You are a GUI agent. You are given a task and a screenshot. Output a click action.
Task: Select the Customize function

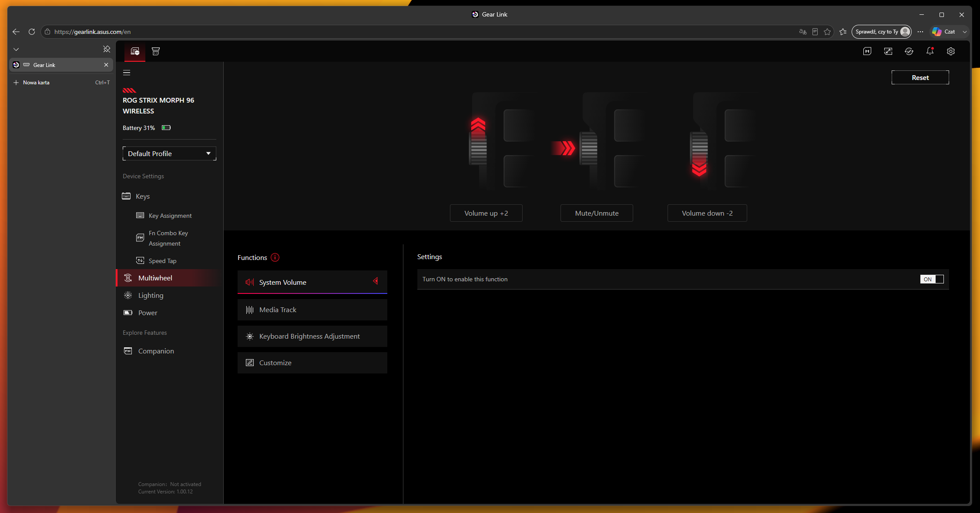coord(312,363)
